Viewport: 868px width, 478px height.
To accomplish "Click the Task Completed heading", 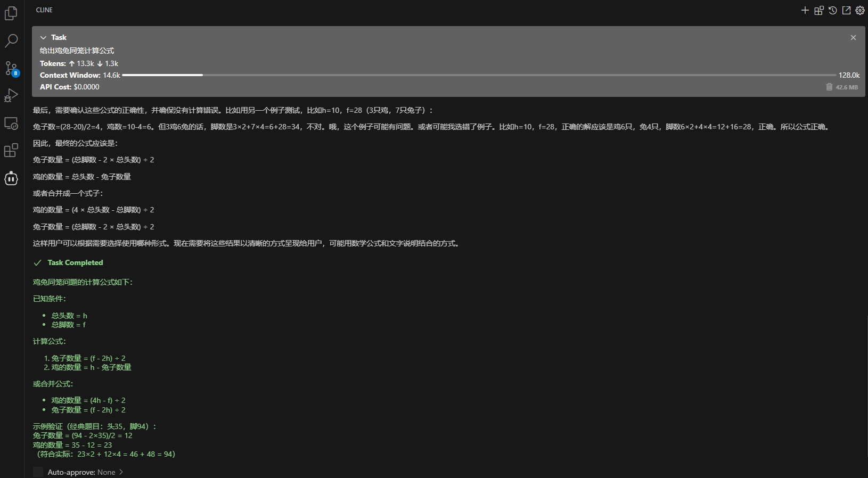I will point(75,262).
